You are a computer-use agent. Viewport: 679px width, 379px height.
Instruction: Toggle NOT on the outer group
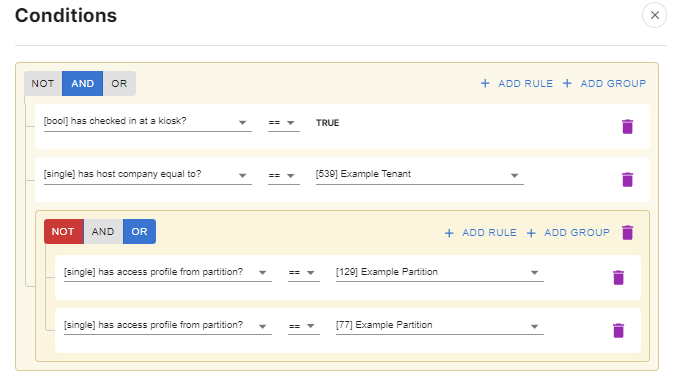click(x=43, y=84)
